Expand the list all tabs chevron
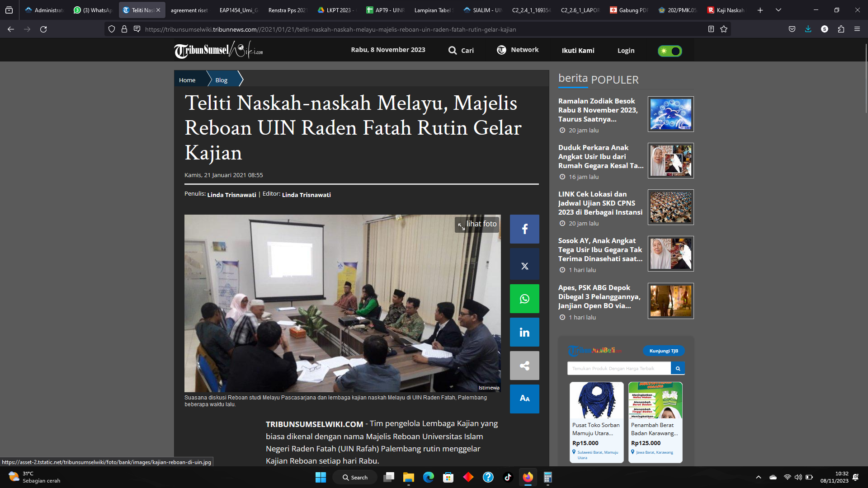 coord(778,10)
